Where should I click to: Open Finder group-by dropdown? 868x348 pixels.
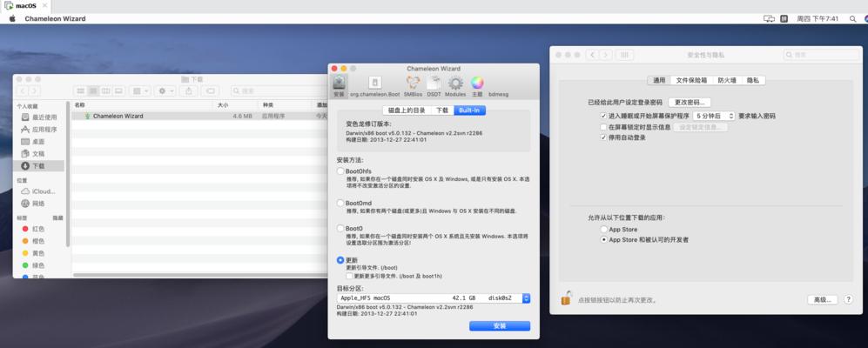coord(140,90)
